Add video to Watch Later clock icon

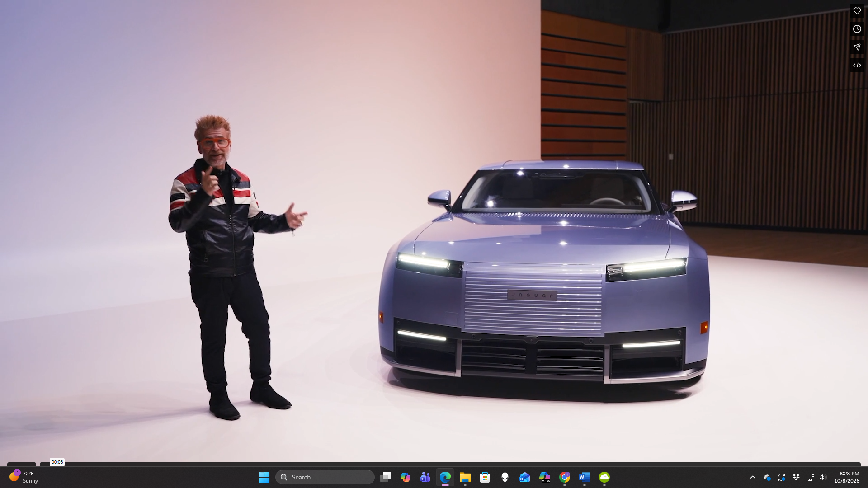tap(857, 29)
